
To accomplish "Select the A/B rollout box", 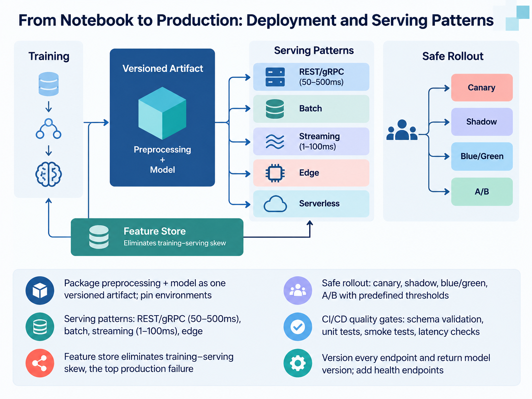I will [x=482, y=192].
